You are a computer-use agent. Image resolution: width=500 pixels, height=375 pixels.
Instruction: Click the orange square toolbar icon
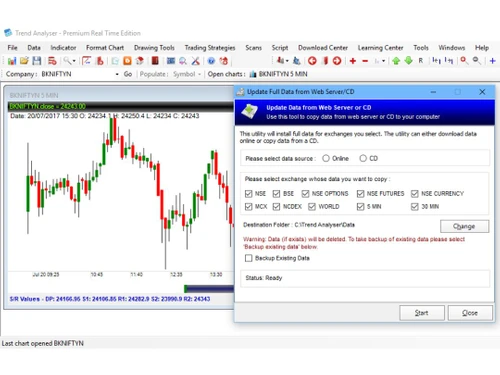coord(127,61)
